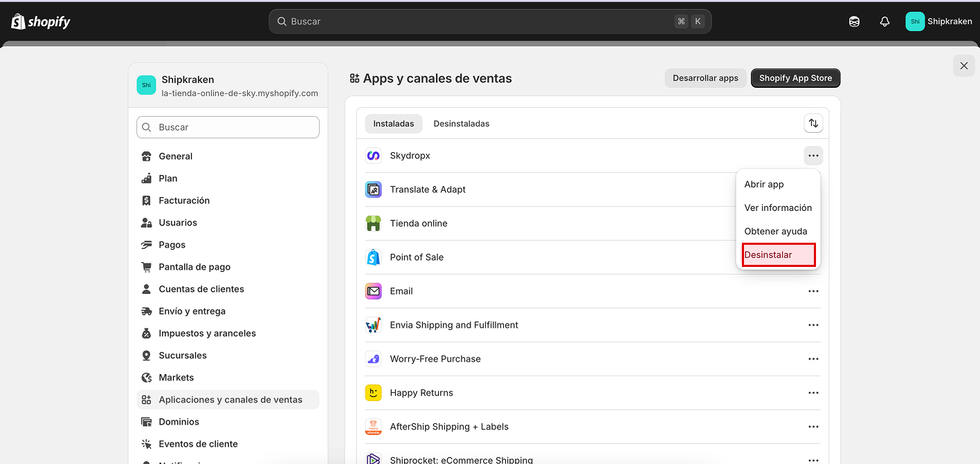Image resolution: width=980 pixels, height=464 pixels.
Task: Open Sucursales settings
Action: pyautogui.click(x=228, y=355)
